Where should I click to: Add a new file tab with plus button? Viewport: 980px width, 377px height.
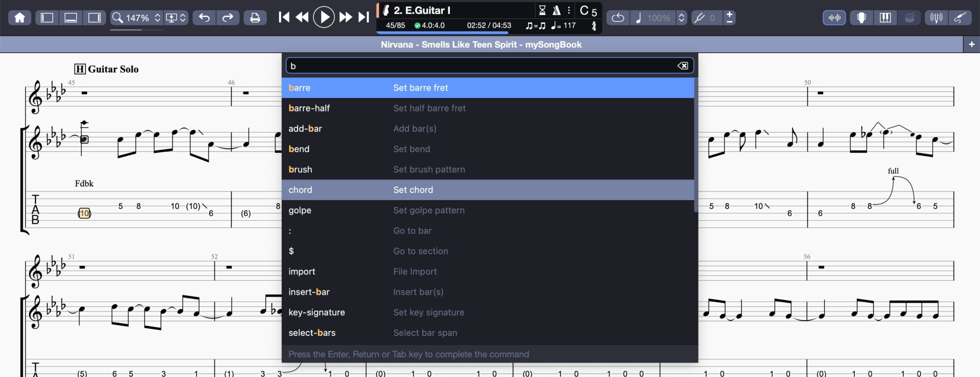[971, 44]
